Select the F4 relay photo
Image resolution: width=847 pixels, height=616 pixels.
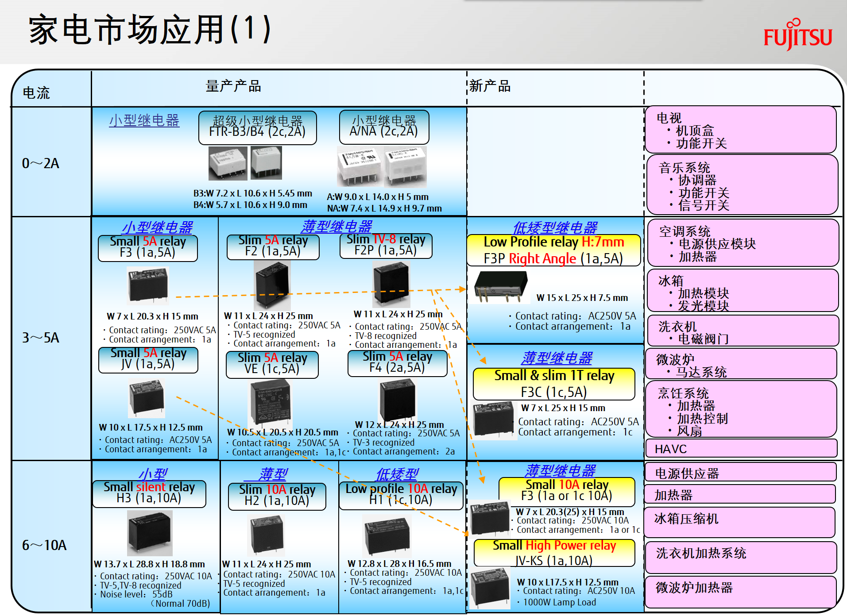pyautogui.click(x=398, y=401)
